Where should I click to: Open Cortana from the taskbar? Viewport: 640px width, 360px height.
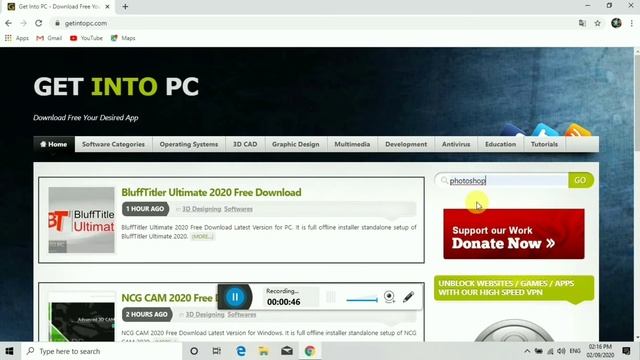click(x=194, y=351)
